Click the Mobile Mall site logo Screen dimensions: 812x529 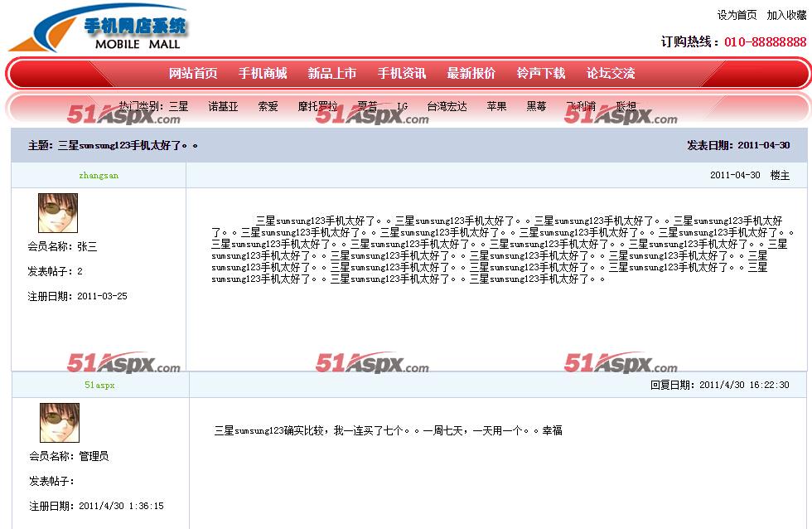[99, 28]
